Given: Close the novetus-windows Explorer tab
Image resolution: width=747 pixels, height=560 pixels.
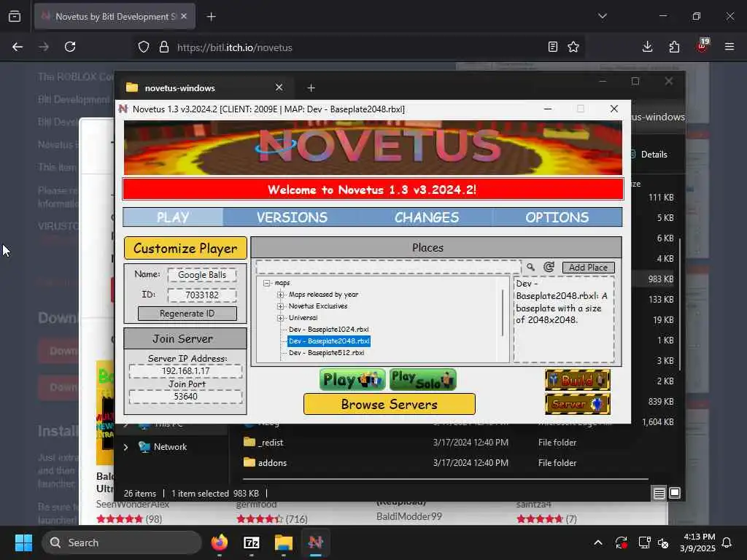Looking at the screenshot, I should point(279,87).
